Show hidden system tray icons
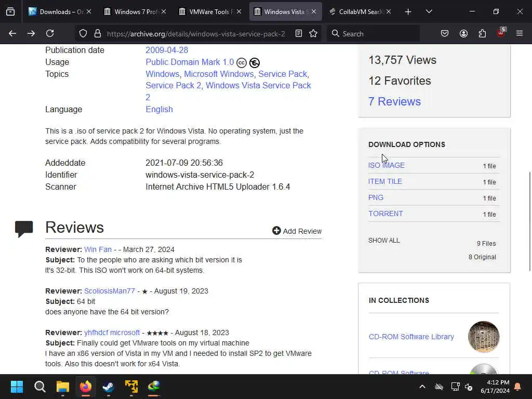This screenshot has width=532, height=399. pos(422,387)
